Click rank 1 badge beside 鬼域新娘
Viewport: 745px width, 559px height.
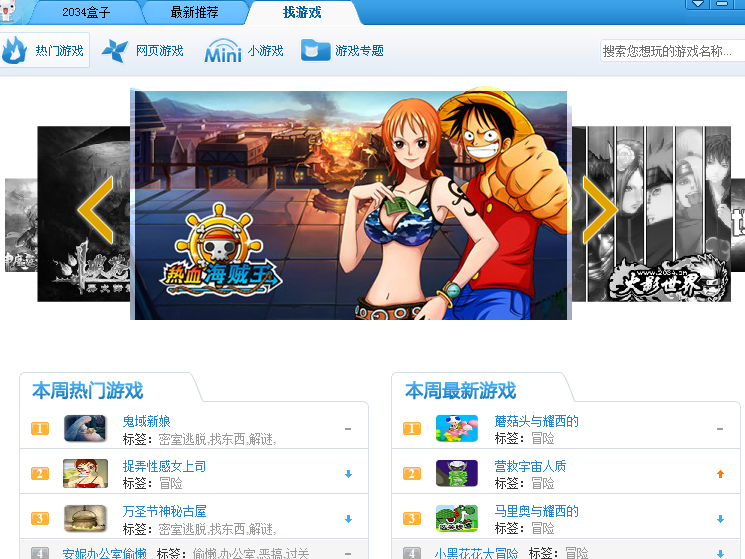coord(40,429)
